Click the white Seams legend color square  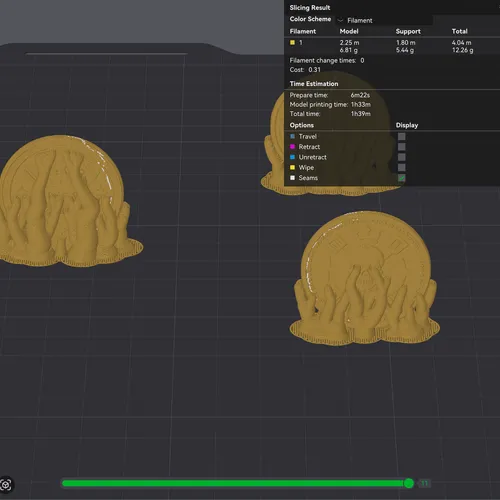point(292,178)
